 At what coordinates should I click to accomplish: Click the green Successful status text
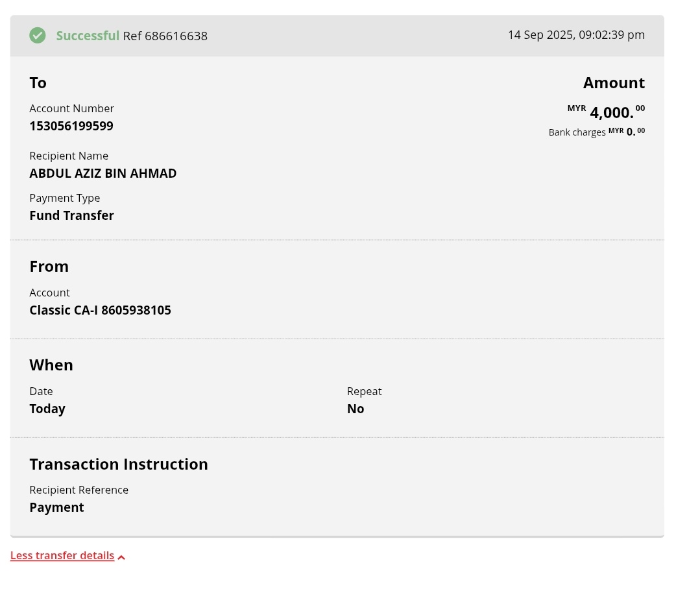pos(88,36)
